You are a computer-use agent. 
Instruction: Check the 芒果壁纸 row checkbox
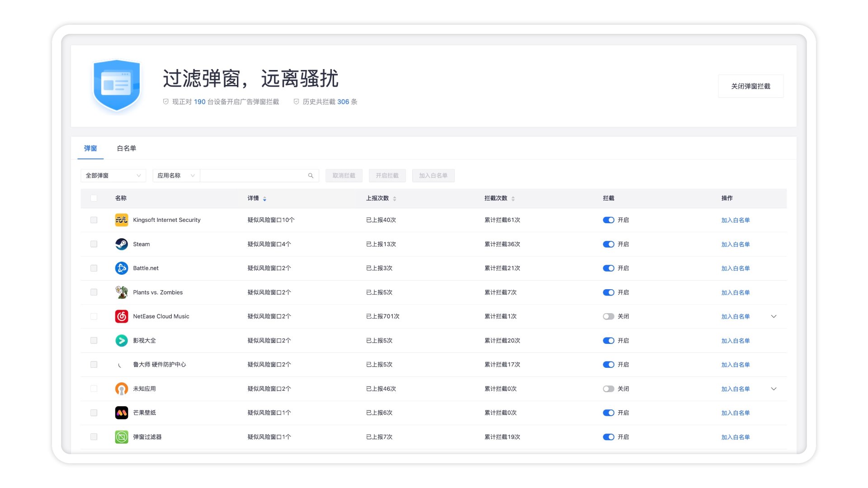[x=94, y=413]
